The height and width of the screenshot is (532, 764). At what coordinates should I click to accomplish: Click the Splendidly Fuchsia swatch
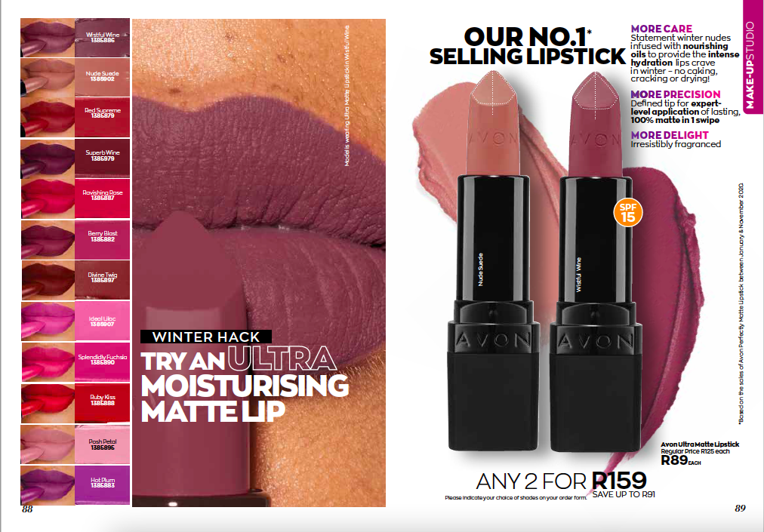(103, 362)
